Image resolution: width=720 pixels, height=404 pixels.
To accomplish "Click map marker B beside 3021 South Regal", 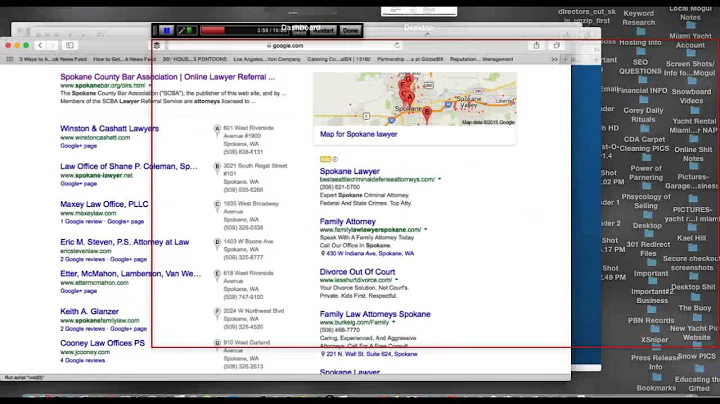I will pyautogui.click(x=217, y=168).
